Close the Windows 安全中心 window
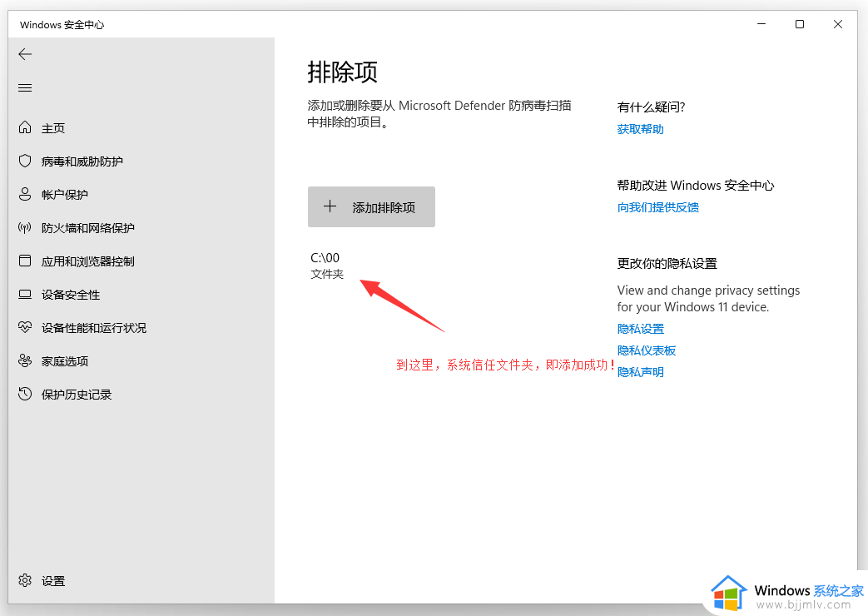Image resolution: width=868 pixels, height=616 pixels. [x=837, y=24]
